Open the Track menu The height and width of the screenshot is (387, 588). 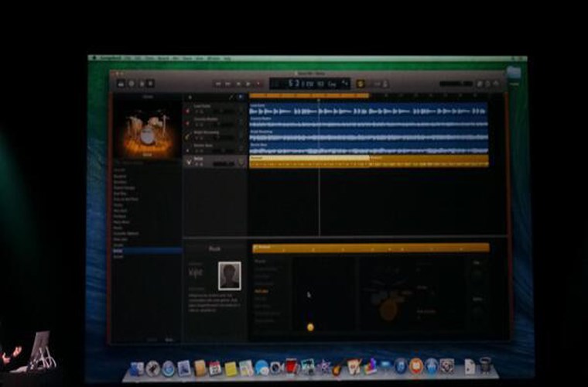pyautogui.click(x=149, y=59)
